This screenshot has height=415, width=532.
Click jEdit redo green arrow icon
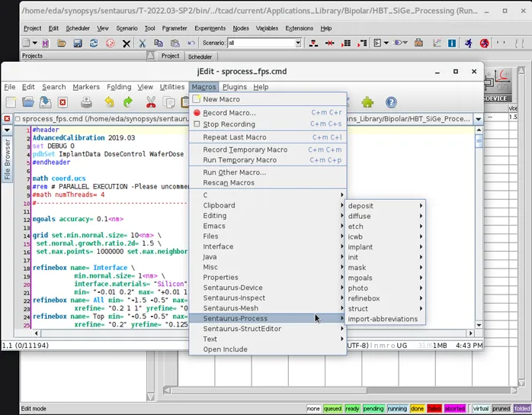[x=128, y=102]
